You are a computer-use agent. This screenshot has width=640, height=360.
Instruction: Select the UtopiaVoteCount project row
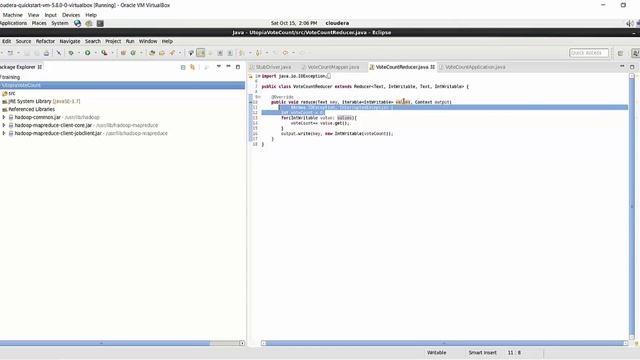point(122,85)
